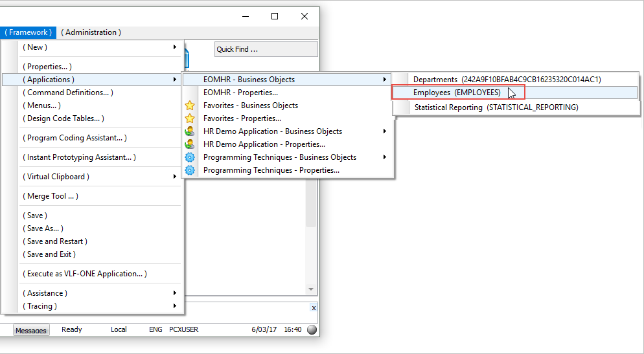Open EOMHR - Properties...
The image size is (644, 354).
pos(288,93)
